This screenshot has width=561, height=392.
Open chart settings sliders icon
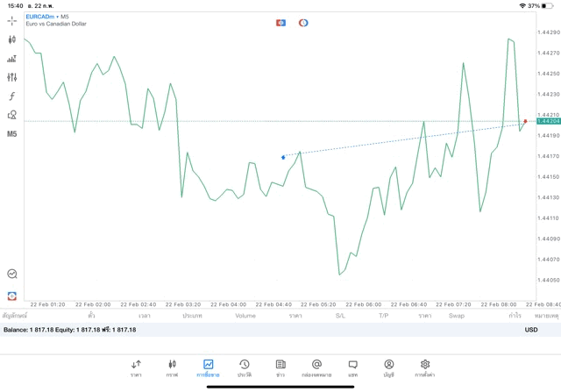point(12,77)
